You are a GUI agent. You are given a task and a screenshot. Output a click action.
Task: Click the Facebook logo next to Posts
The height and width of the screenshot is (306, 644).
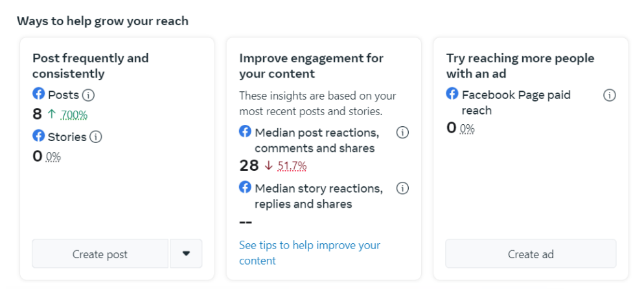point(39,94)
